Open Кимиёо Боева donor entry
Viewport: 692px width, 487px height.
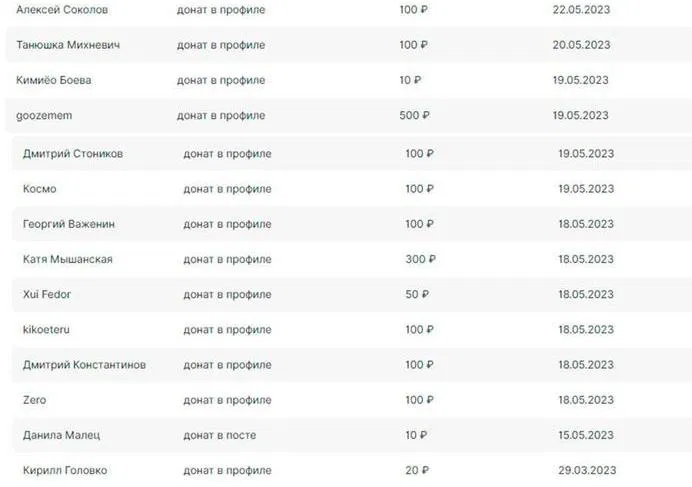click(54, 80)
